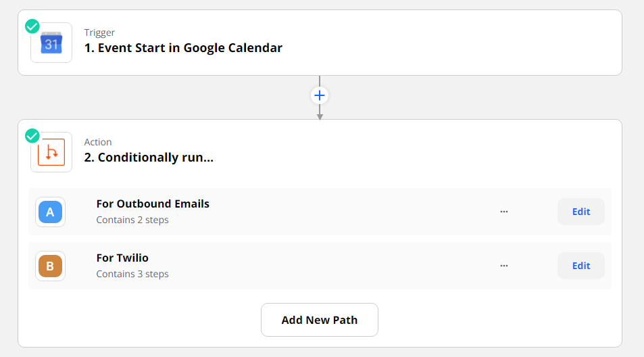
Task: Select the orange path B letter icon
Action: click(50, 266)
